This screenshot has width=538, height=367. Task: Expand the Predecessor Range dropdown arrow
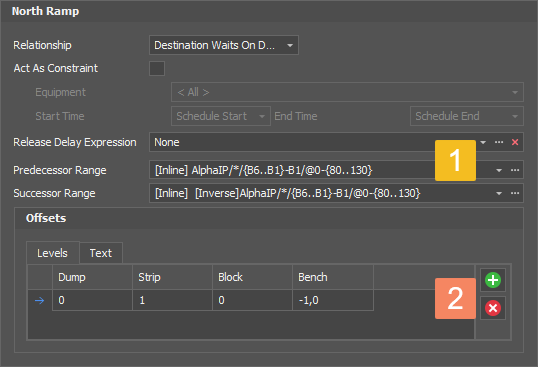click(x=499, y=170)
